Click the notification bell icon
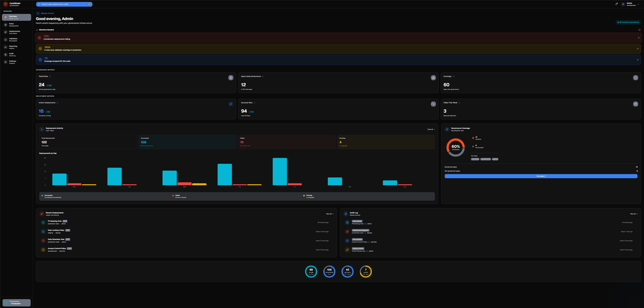This screenshot has height=308, width=644. pos(617,4)
